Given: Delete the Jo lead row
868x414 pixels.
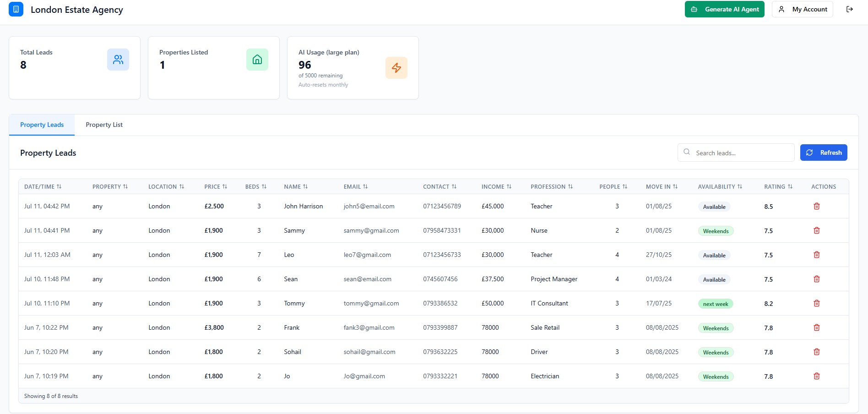Looking at the screenshot, I should click(x=817, y=376).
